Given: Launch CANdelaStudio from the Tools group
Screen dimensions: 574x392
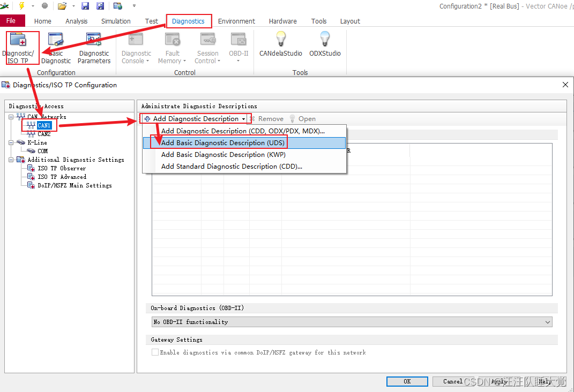Looking at the screenshot, I should tap(281, 44).
